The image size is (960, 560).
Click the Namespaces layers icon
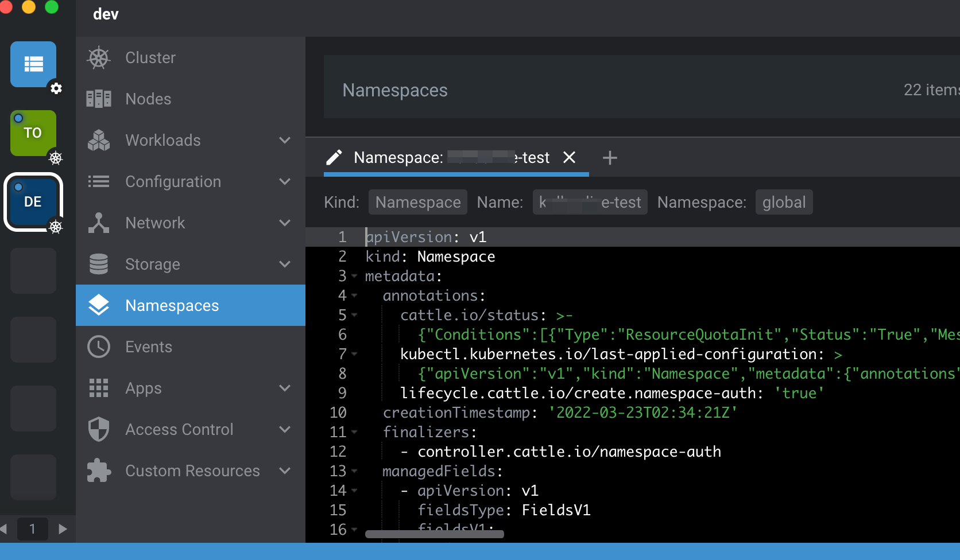click(99, 305)
